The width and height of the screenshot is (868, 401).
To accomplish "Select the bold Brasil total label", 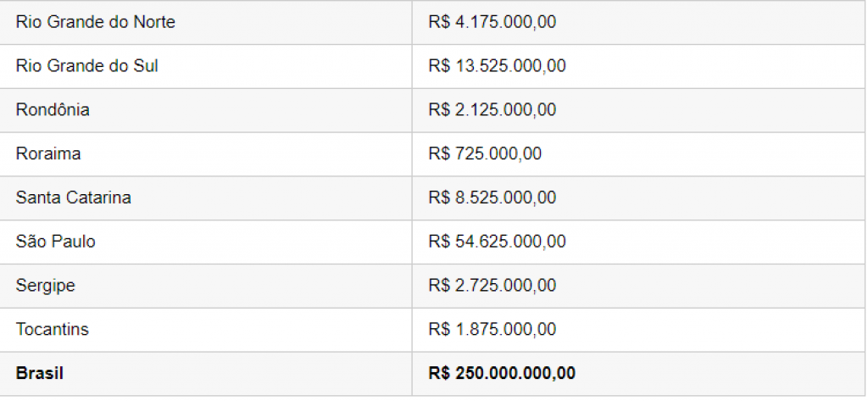I will coord(39,373).
